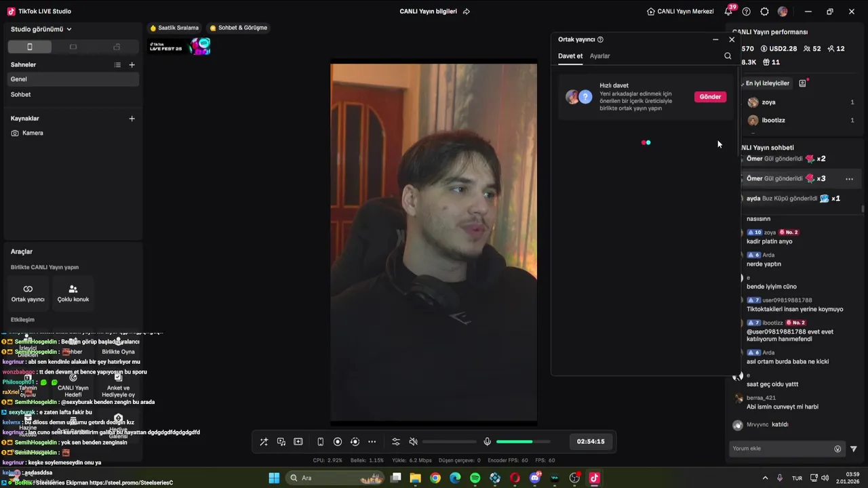Open the emoji picker in the comment box
This screenshot has height=488, width=868.
837,449
